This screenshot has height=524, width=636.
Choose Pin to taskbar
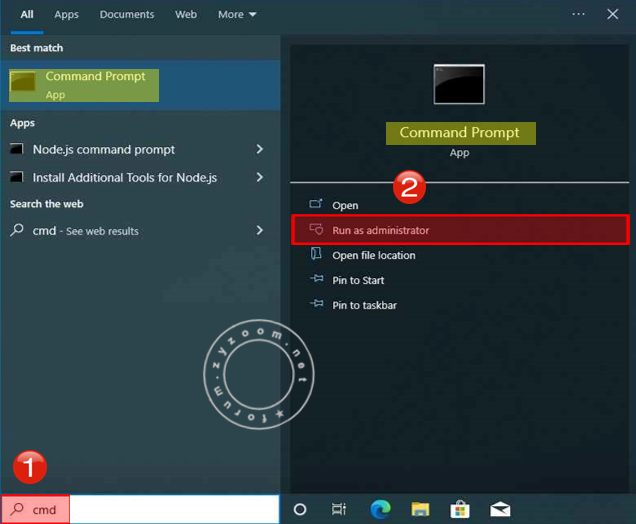coord(364,305)
